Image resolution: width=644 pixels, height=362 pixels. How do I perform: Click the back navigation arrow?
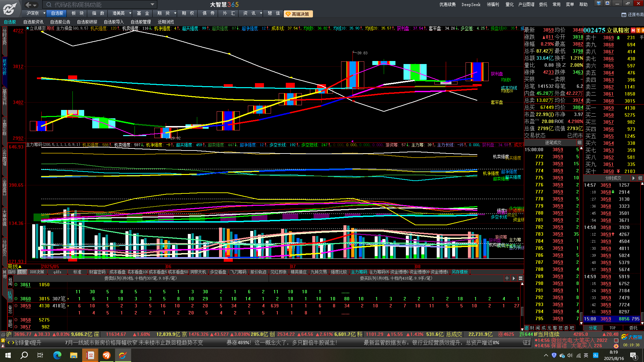(x=29, y=5)
